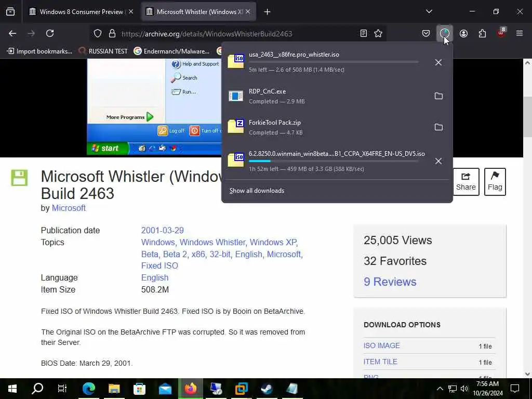The height and width of the screenshot is (399, 532).
Task: Open the Windows Whistler topic link
Action: click(212, 242)
